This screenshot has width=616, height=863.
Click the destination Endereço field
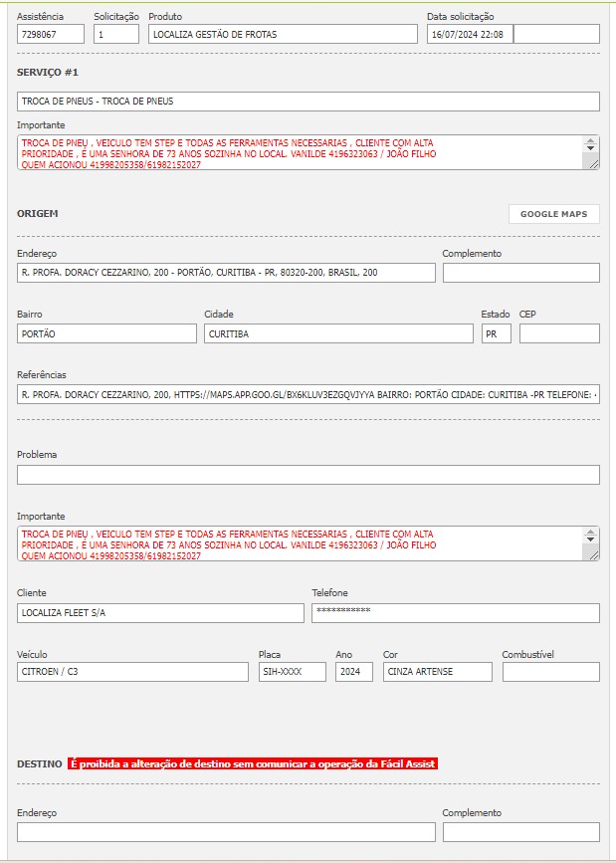(x=226, y=832)
